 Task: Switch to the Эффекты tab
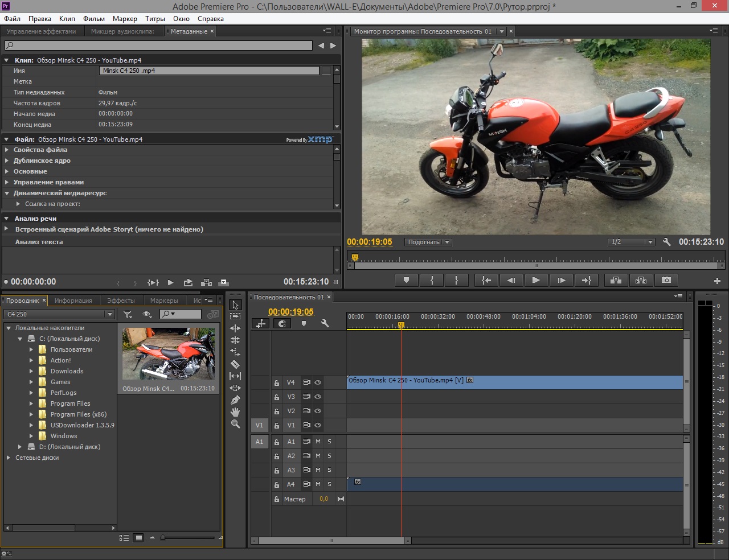[121, 300]
